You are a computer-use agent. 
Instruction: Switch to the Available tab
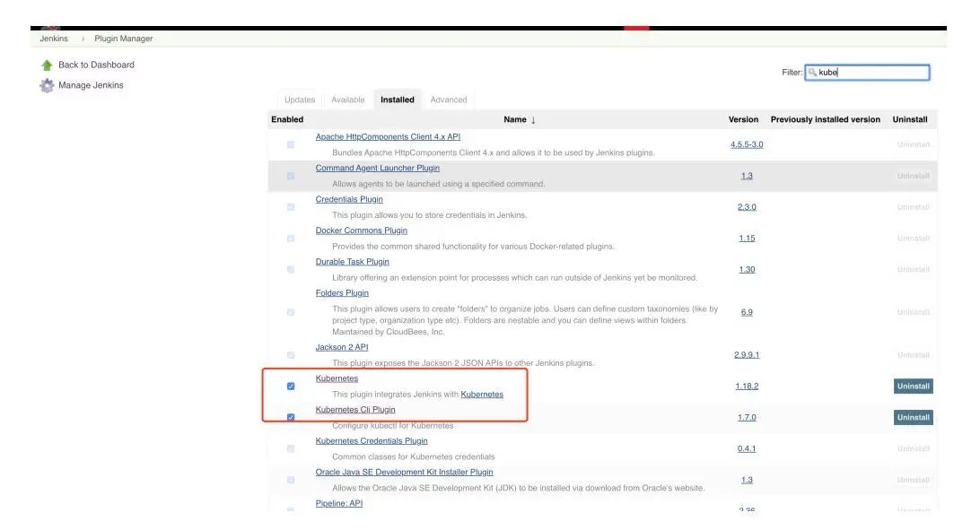point(347,100)
